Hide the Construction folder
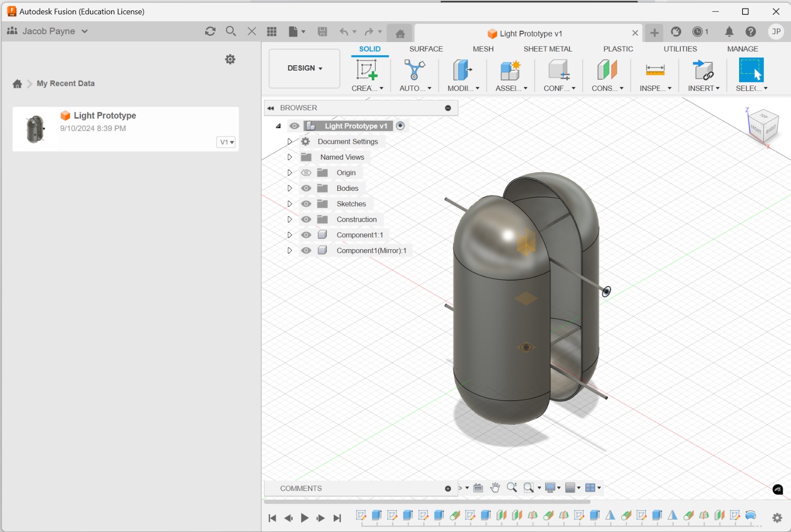This screenshot has width=791, height=532. pos(306,220)
